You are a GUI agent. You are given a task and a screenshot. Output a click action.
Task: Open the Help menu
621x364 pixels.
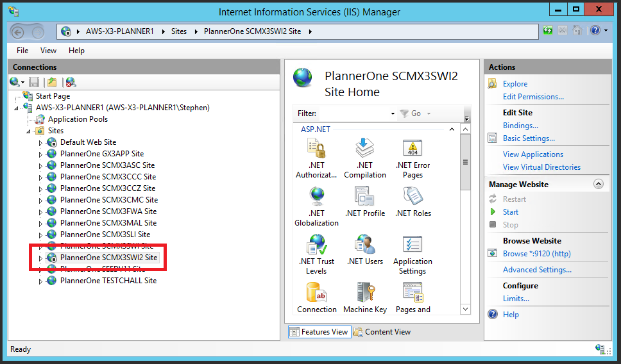[76, 51]
